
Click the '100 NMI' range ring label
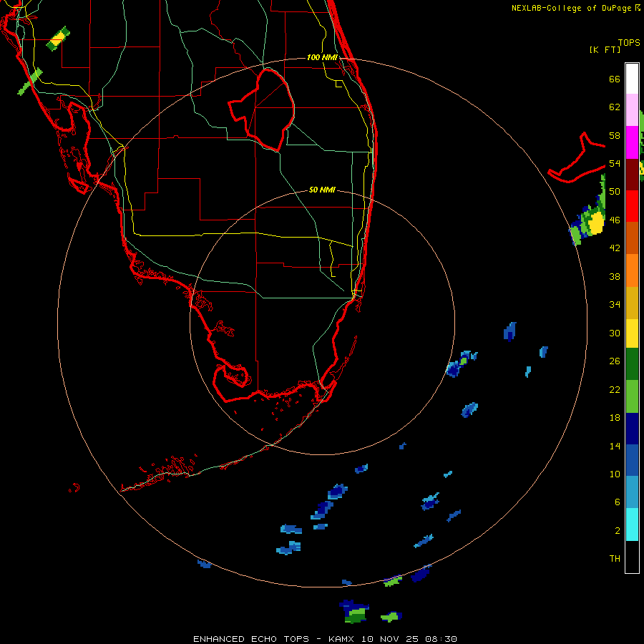click(322, 57)
